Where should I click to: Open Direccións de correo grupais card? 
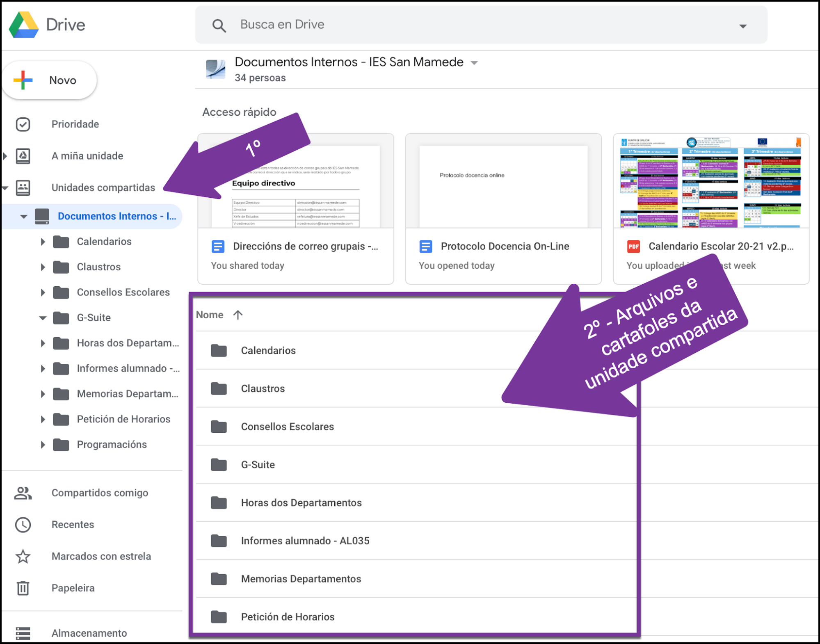(296, 208)
